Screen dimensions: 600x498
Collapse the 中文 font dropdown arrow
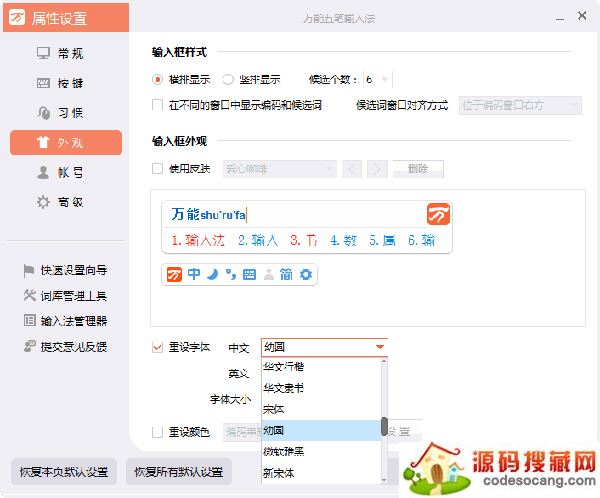click(x=380, y=347)
